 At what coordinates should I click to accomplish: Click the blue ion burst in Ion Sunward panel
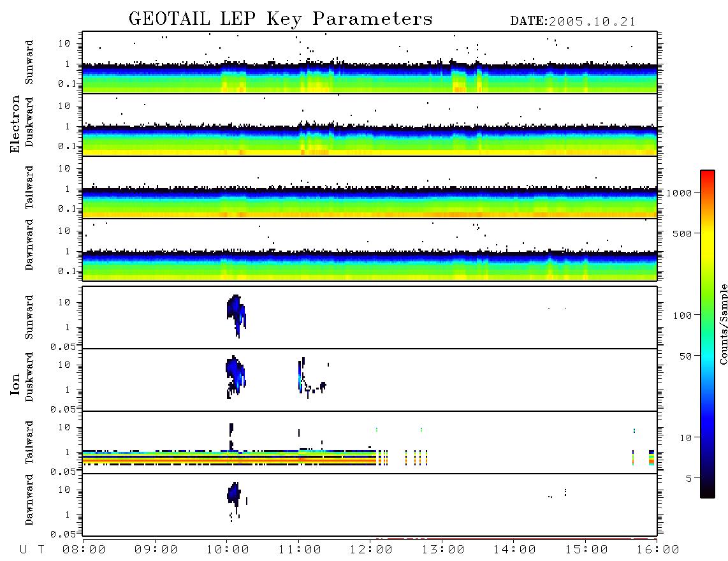click(237, 316)
